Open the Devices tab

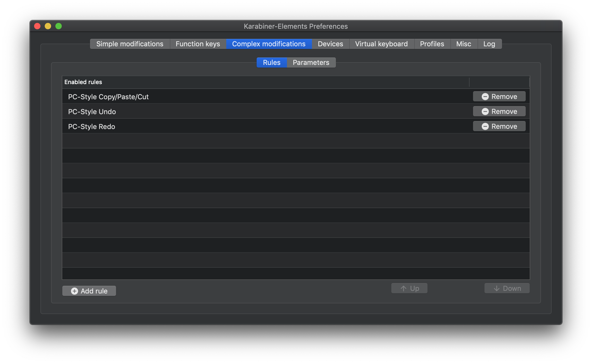(330, 44)
